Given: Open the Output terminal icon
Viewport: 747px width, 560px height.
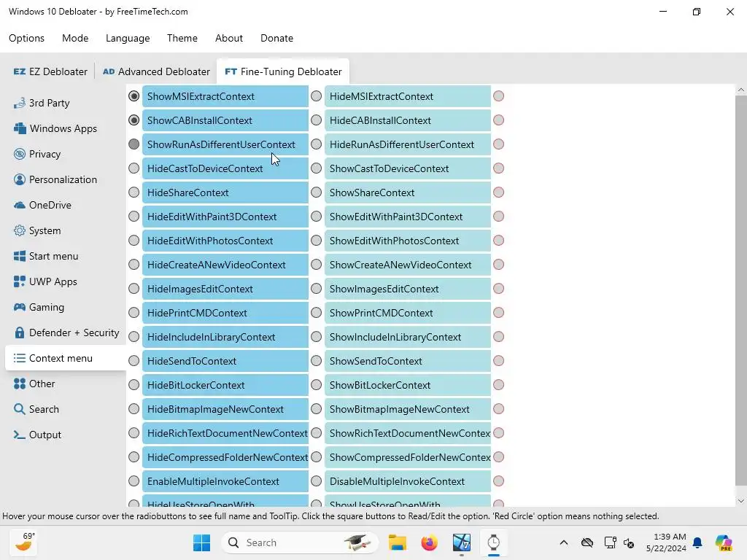Looking at the screenshot, I should point(20,435).
